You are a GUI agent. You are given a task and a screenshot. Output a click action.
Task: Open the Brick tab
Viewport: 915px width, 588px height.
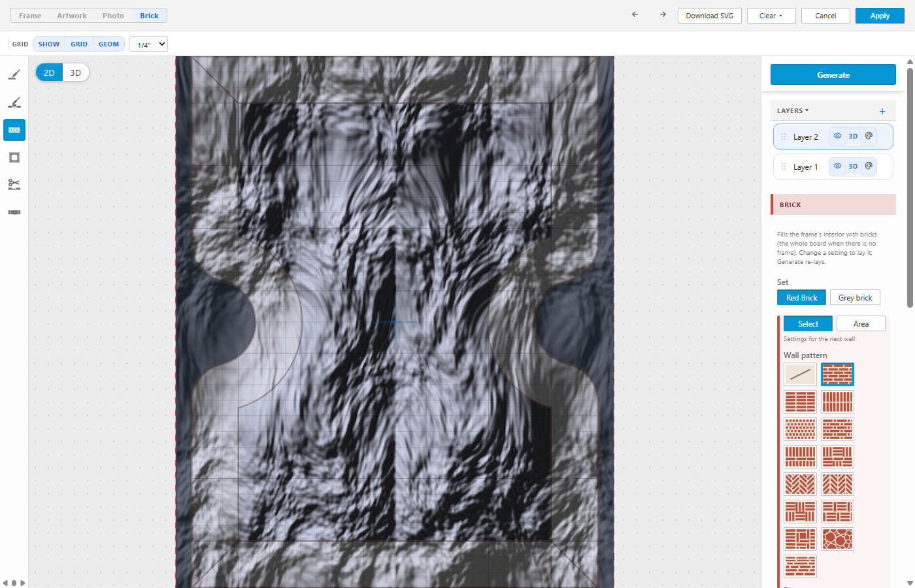pos(149,16)
